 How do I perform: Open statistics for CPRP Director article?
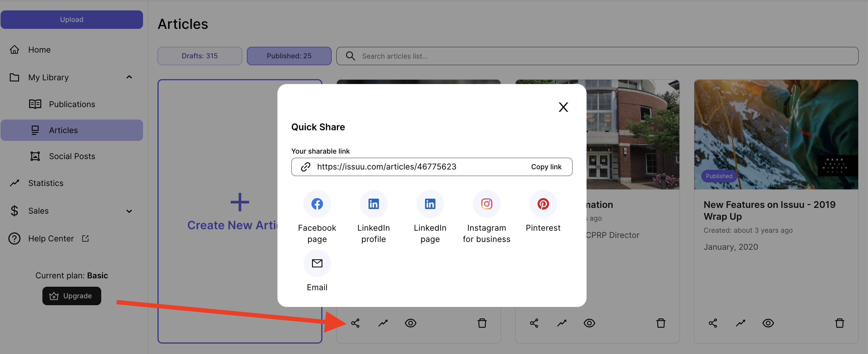[x=561, y=323]
